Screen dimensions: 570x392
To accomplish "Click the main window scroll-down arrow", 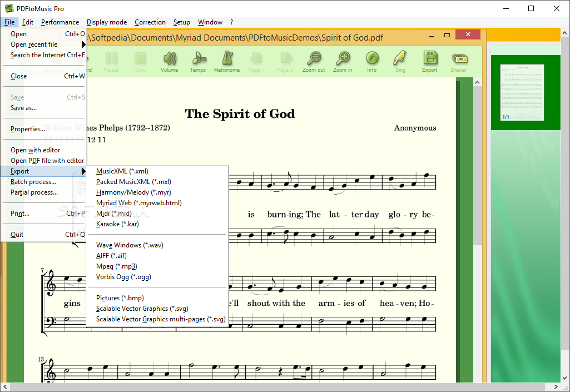I will (565, 378).
